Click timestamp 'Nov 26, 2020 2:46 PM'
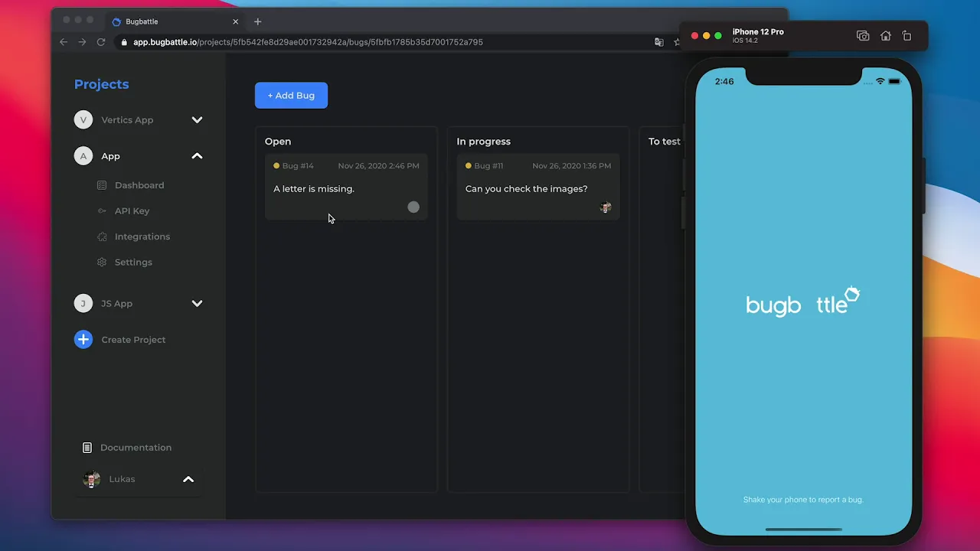This screenshot has height=551, width=980. coord(378,166)
